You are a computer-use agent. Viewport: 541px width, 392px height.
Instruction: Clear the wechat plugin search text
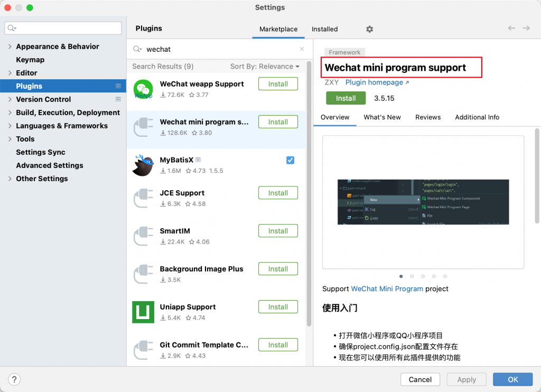coord(302,49)
